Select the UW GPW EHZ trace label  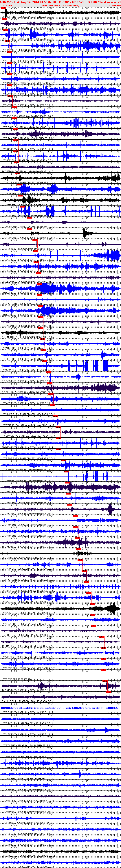tap(27, 536)
